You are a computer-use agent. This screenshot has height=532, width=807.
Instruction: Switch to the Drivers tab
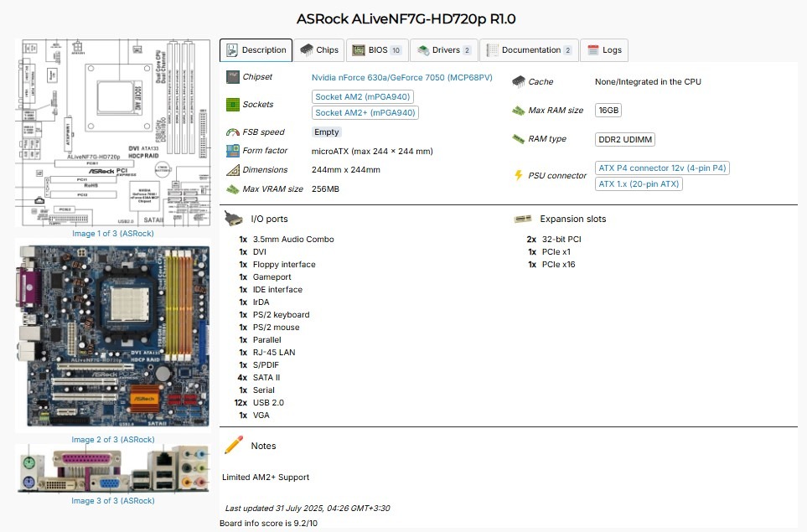[x=443, y=50]
